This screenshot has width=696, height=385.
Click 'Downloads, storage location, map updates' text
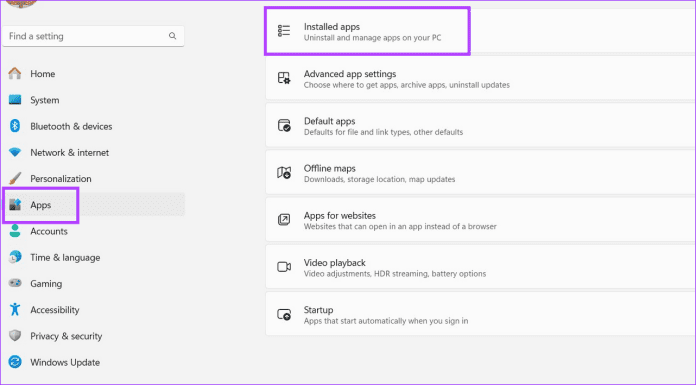[379, 179]
